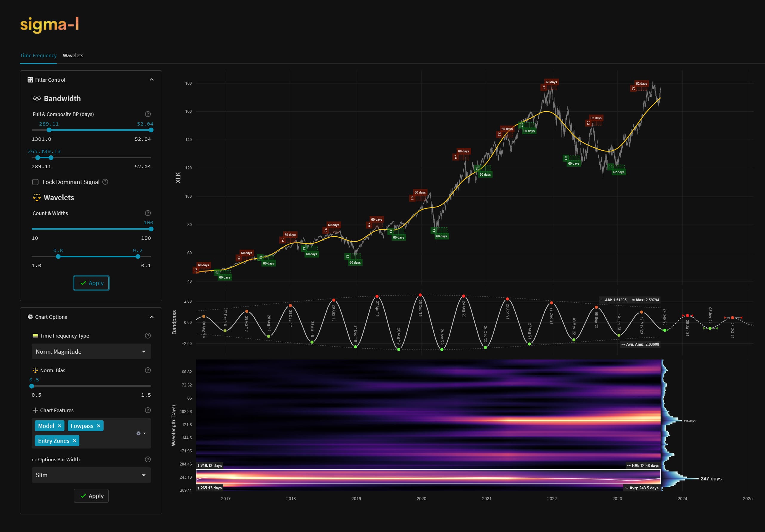Open the Slim options bar width dropdown
765x532 pixels.
[x=91, y=475]
